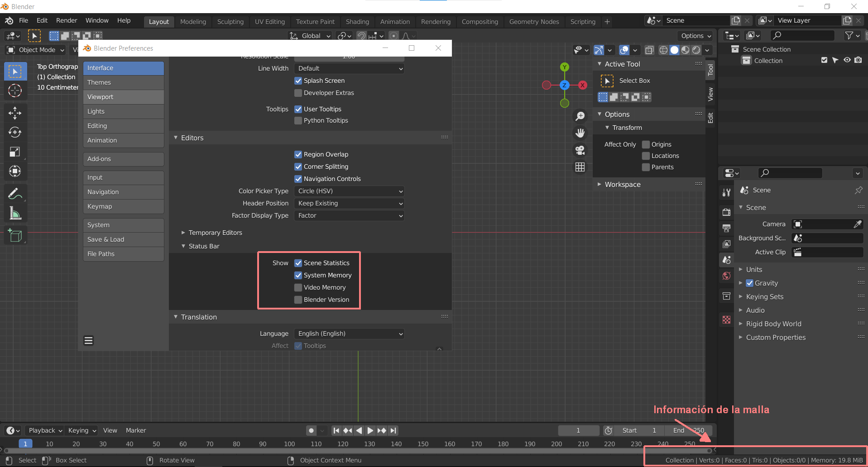Activate the Move tool
The height and width of the screenshot is (467, 868).
click(x=15, y=113)
